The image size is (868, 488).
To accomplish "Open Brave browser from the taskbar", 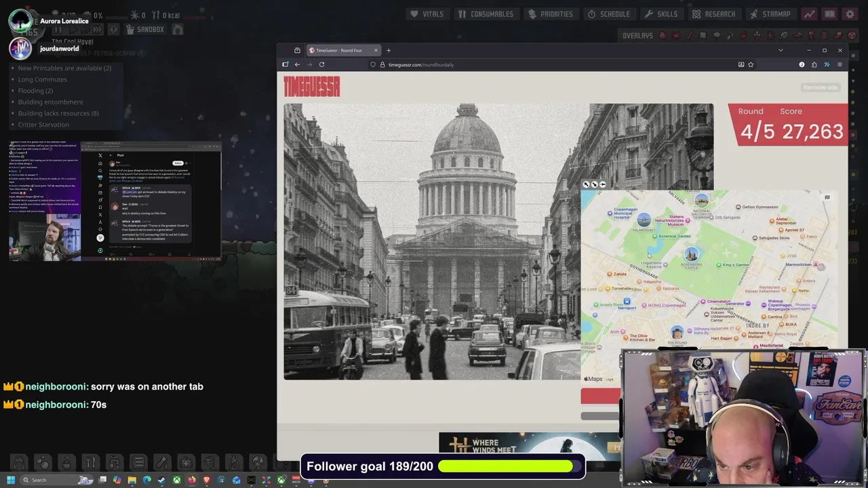I will 206,480.
